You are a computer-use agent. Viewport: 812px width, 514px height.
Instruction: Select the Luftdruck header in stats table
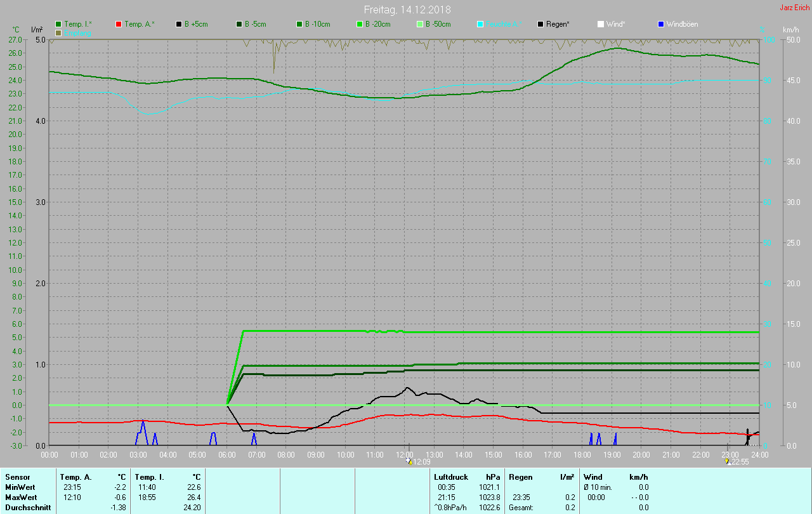coord(451,477)
